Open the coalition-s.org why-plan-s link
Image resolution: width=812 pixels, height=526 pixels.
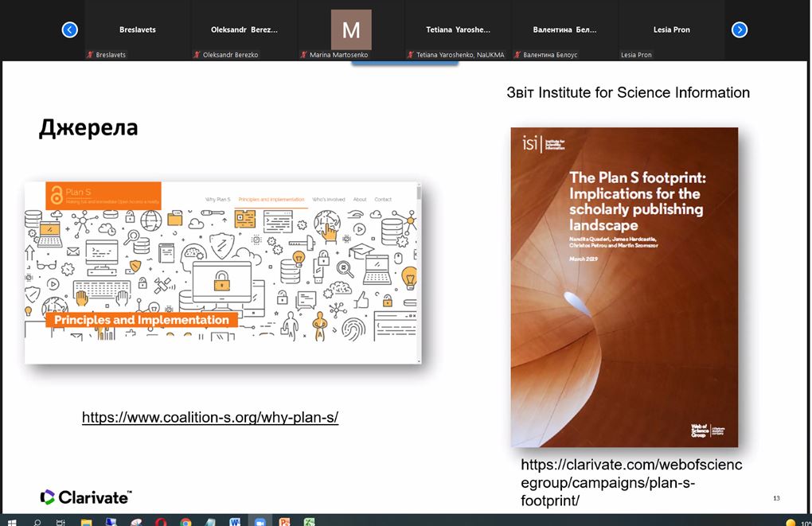(210, 417)
